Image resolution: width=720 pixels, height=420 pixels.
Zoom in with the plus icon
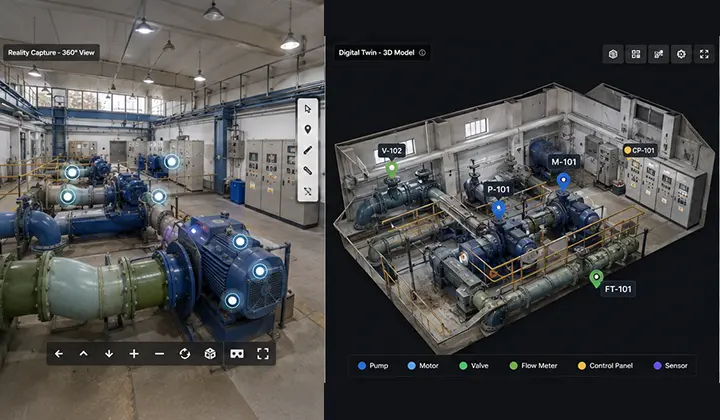click(x=134, y=353)
